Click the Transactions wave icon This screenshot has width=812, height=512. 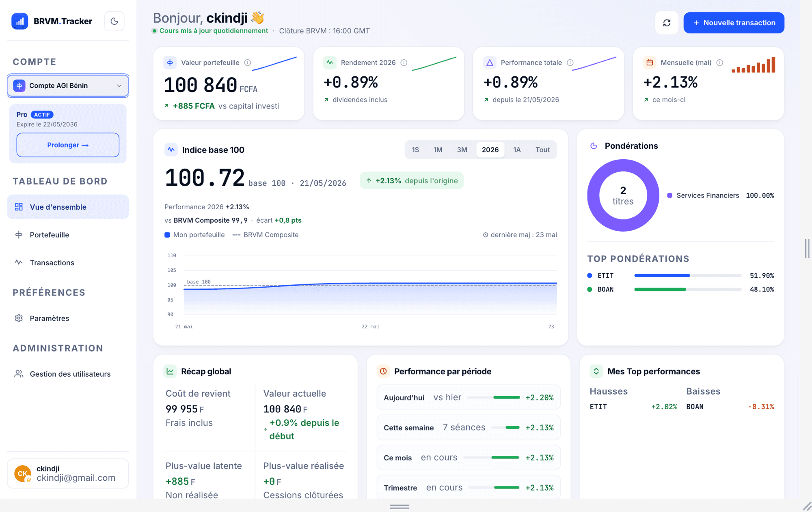point(19,263)
